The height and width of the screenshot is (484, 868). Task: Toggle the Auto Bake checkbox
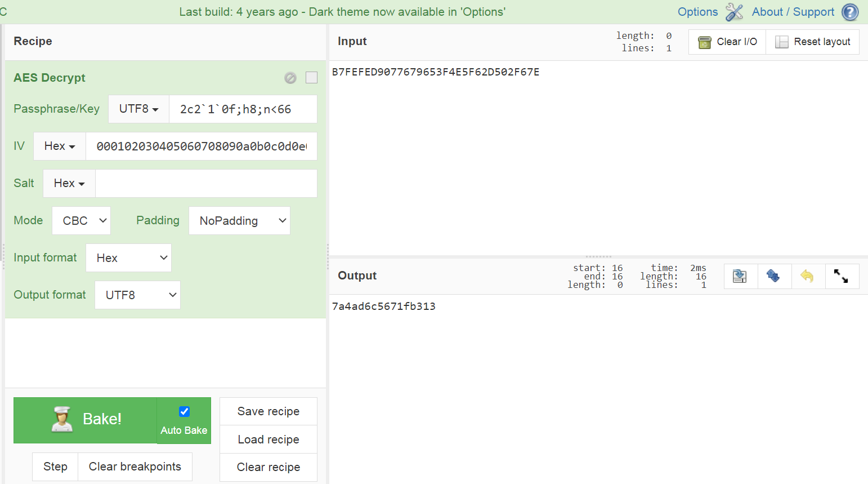point(184,412)
